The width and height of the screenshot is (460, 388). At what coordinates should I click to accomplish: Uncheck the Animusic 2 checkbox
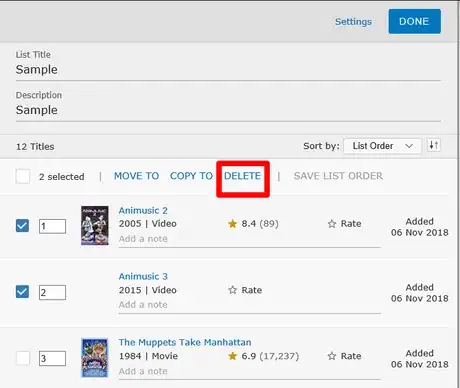[x=22, y=226]
